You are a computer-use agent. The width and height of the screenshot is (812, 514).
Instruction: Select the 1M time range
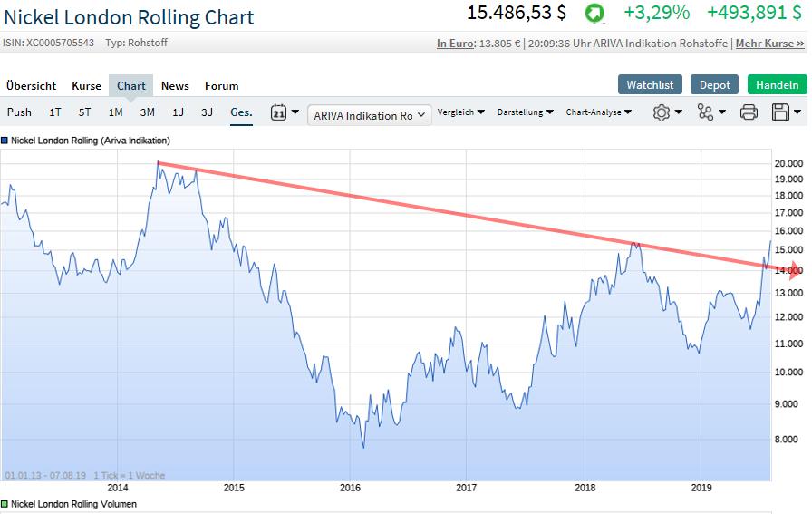pos(115,112)
